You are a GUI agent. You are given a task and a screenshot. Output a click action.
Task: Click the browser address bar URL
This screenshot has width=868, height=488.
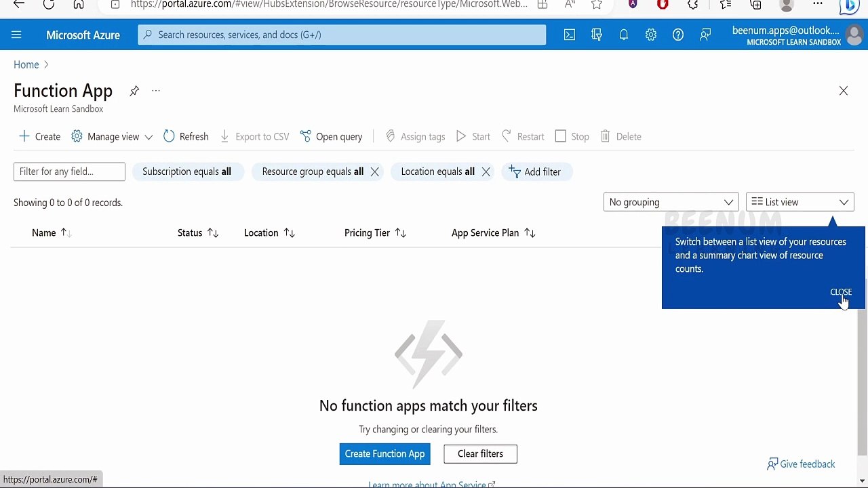[329, 5]
